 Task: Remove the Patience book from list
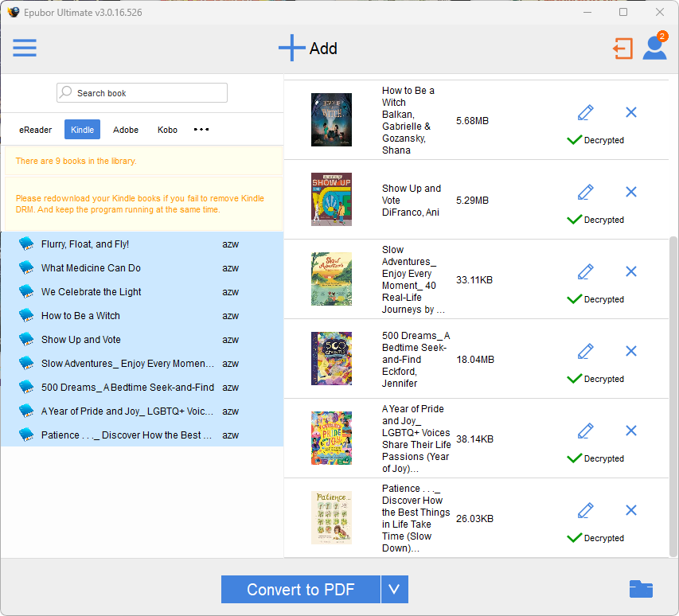631,510
